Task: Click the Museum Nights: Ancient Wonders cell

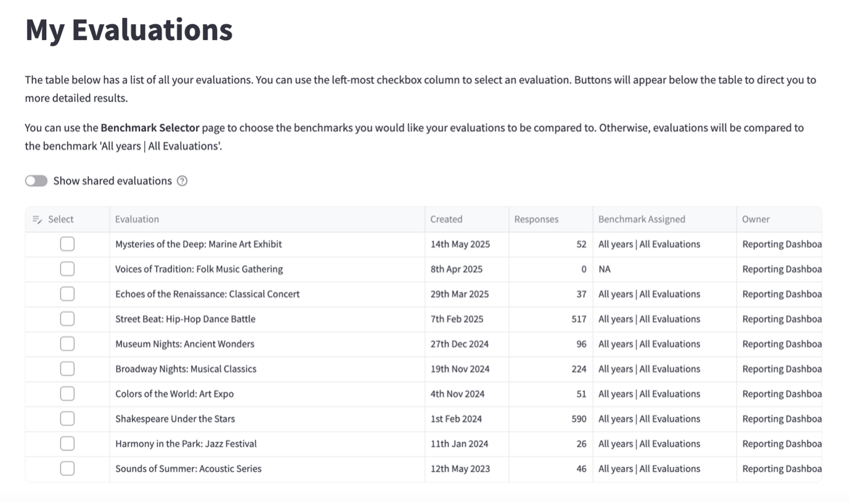Action: [x=185, y=344]
